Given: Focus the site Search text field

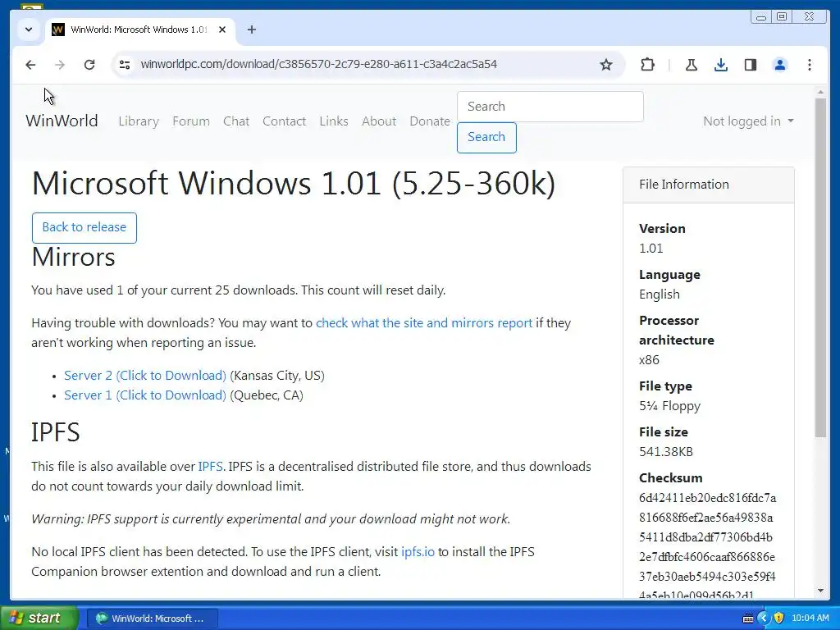Looking at the screenshot, I should click(x=550, y=107).
